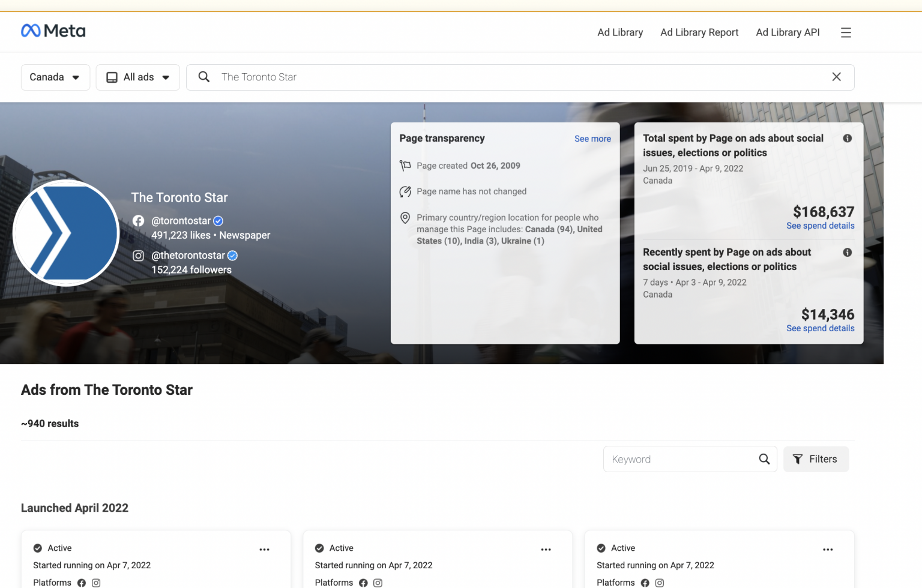This screenshot has width=922, height=588.
Task: Open @thetorontostar Instagram handle link
Action: (x=188, y=256)
